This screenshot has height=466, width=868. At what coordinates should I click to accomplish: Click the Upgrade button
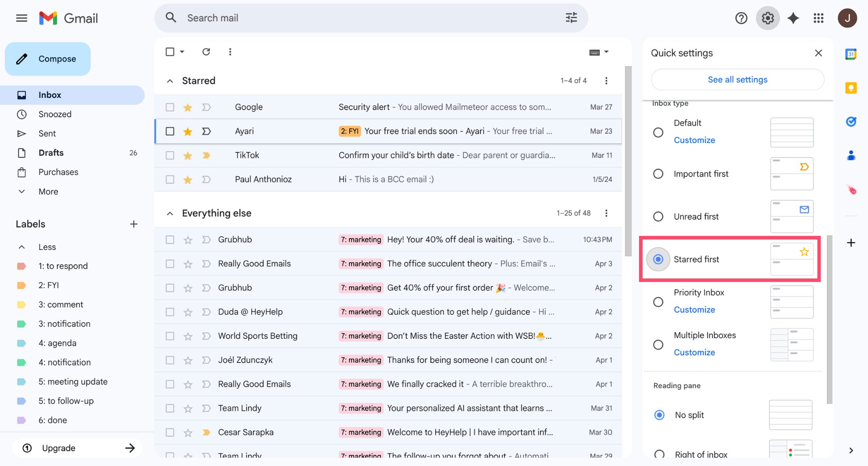point(77,448)
